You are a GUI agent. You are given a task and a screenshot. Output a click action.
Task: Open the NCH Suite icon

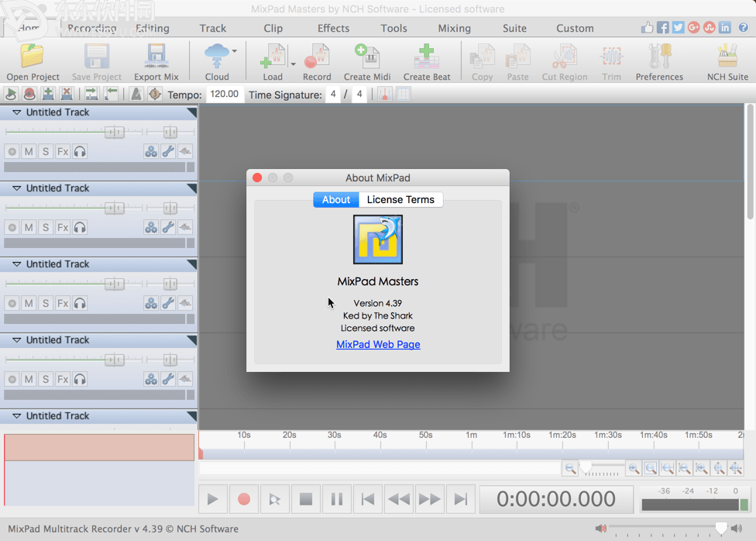coord(727,62)
